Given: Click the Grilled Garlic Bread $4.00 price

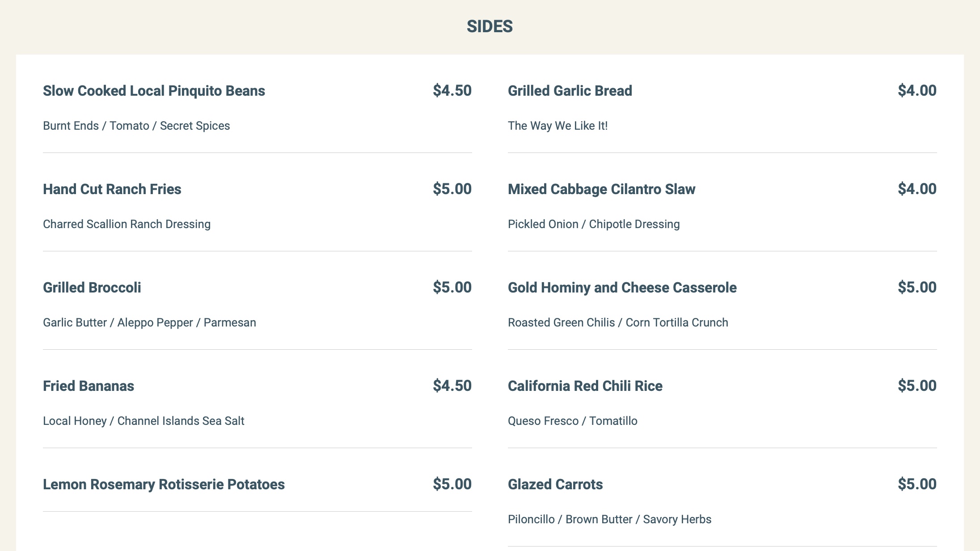Looking at the screenshot, I should (917, 91).
